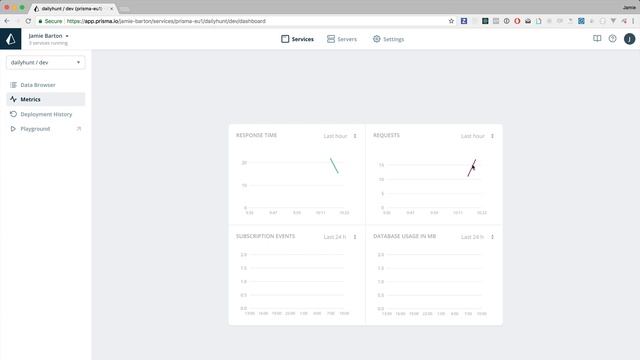
Task: Click the SUBSCRIPTION EVENTS heading
Action: click(265, 236)
